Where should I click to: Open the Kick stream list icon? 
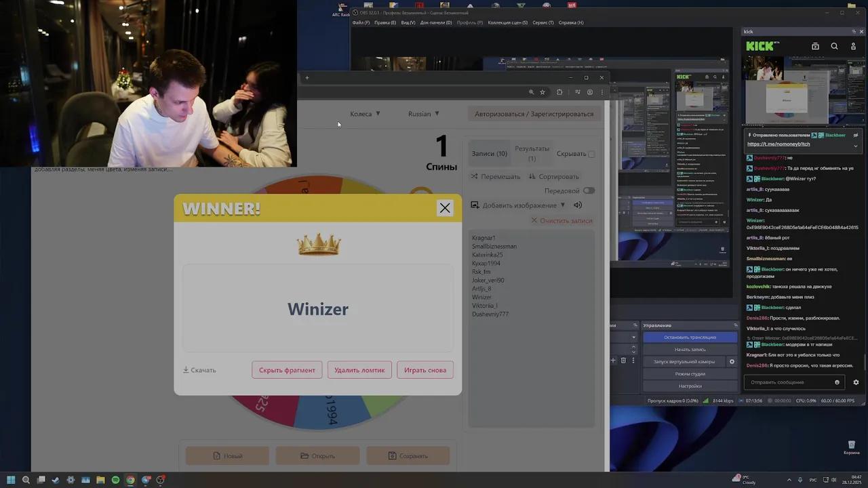click(x=815, y=46)
